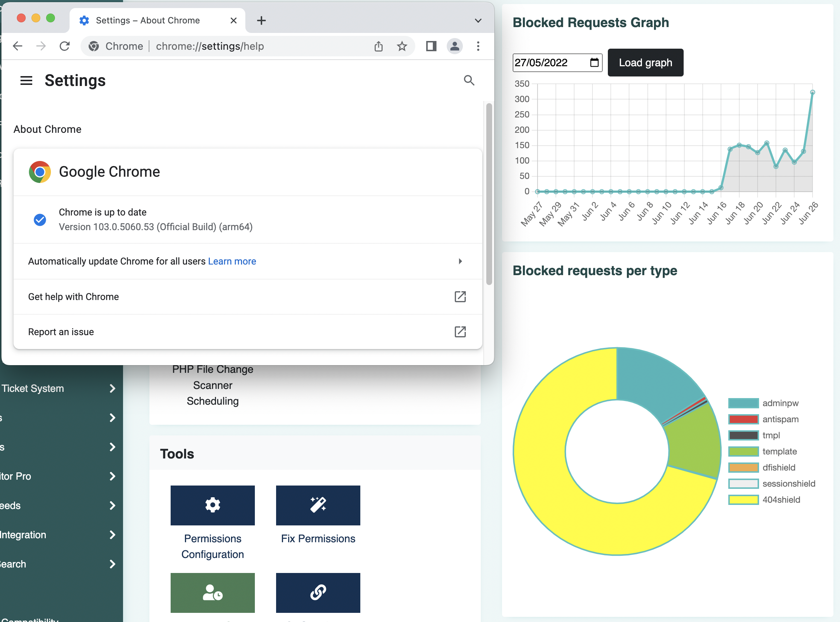Click the Integration menu label
The height and width of the screenshot is (622, 840).
[23, 535]
